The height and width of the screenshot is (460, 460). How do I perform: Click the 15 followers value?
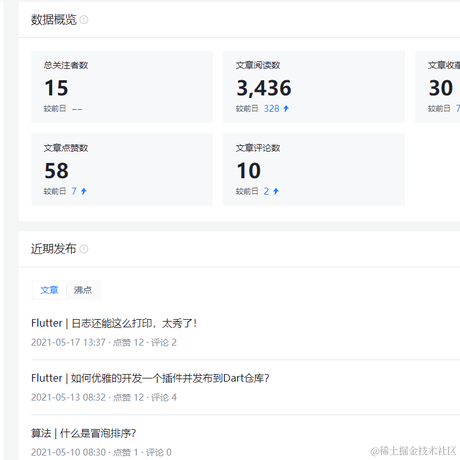[56, 88]
